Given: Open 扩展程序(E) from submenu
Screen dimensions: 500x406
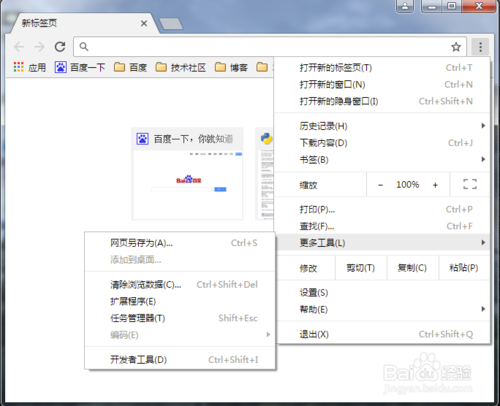Looking at the screenshot, I should (180, 301).
